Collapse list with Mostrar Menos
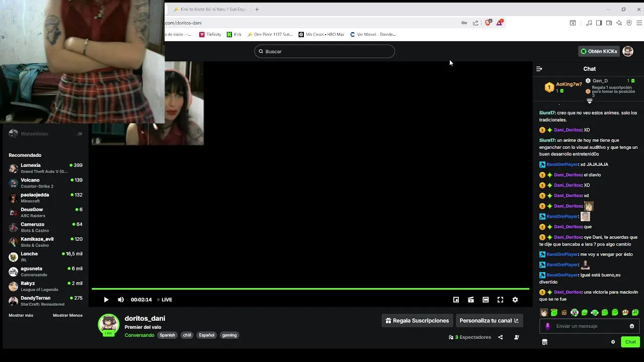The image size is (644, 362). click(67, 316)
